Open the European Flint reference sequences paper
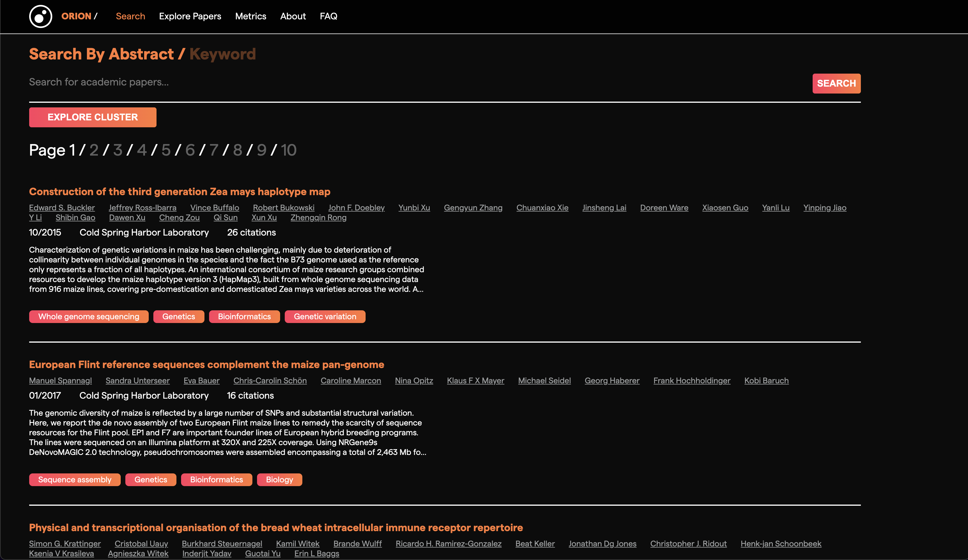The height and width of the screenshot is (560, 968). tap(206, 365)
